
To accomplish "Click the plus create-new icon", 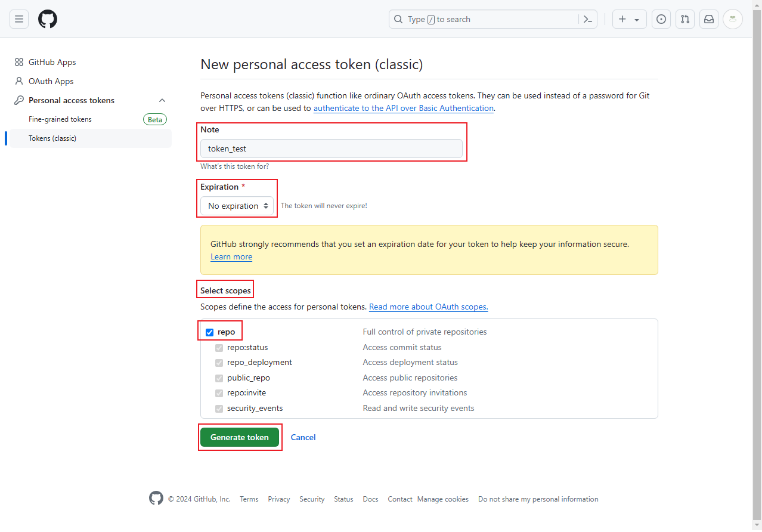I will 622,19.
